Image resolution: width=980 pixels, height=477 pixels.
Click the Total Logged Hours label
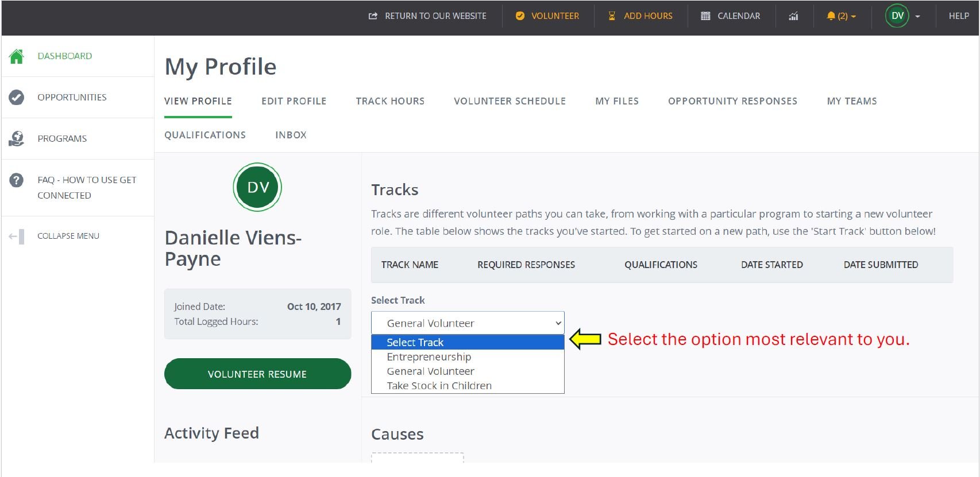pos(216,321)
